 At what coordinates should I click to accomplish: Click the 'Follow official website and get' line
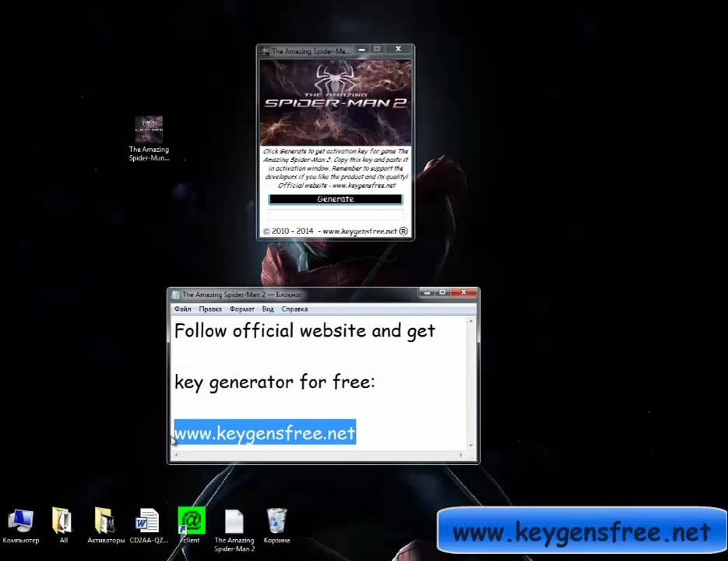pos(304,331)
